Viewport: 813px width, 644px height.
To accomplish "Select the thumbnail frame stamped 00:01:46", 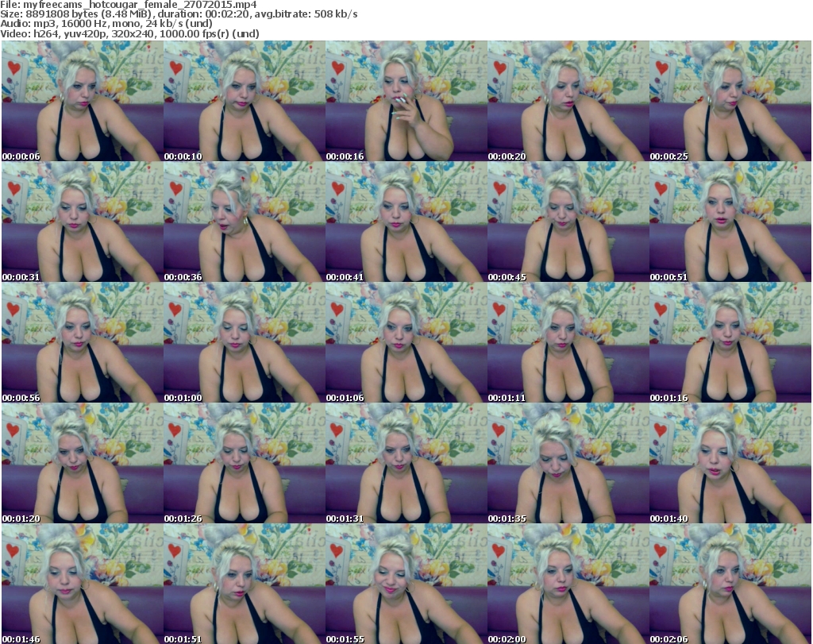I will (x=83, y=584).
